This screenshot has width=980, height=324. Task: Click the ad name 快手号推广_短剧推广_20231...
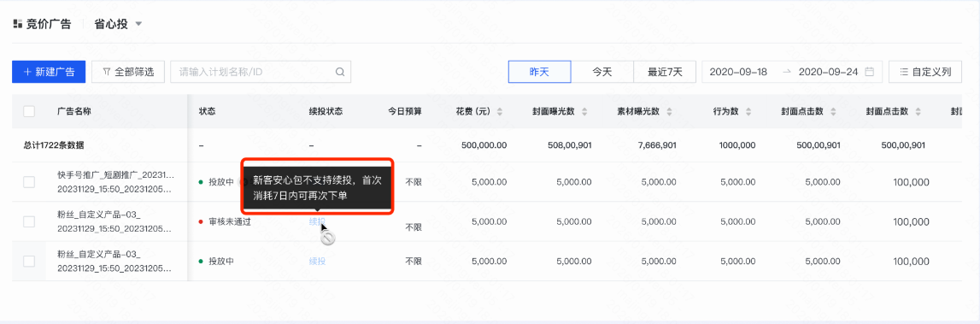pos(115,174)
